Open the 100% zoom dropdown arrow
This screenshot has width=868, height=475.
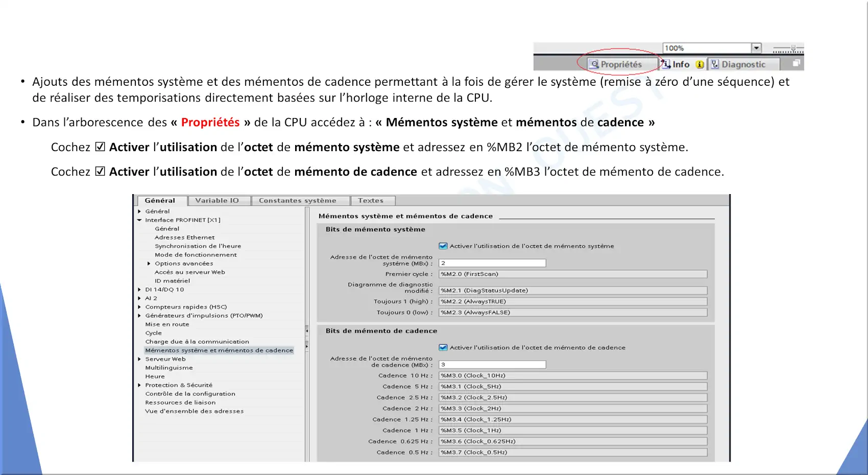(756, 48)
